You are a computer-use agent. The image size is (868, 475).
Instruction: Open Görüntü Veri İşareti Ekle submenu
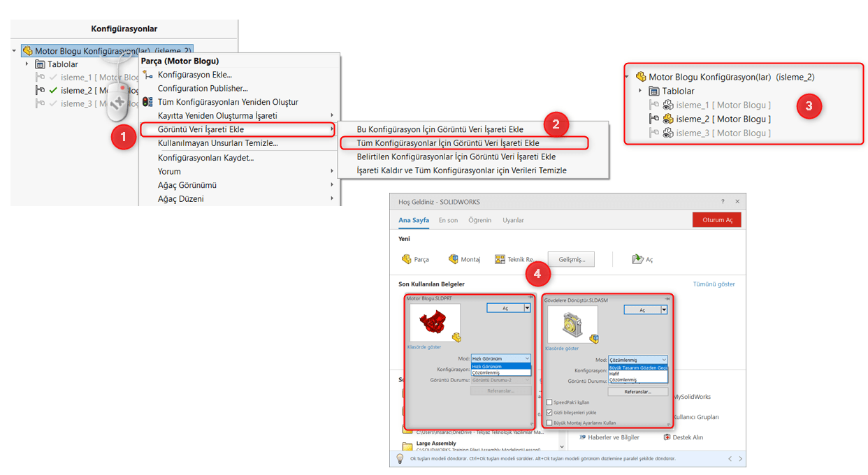click(238, 129)
